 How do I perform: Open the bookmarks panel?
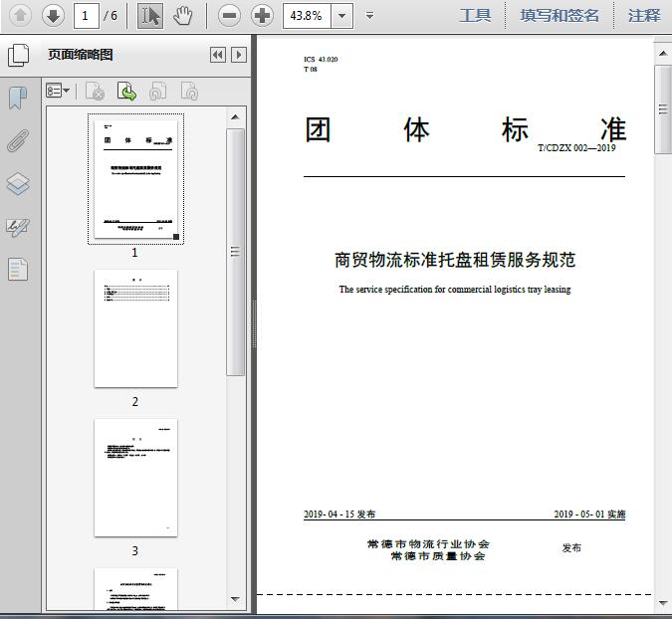tap(18, 98)
